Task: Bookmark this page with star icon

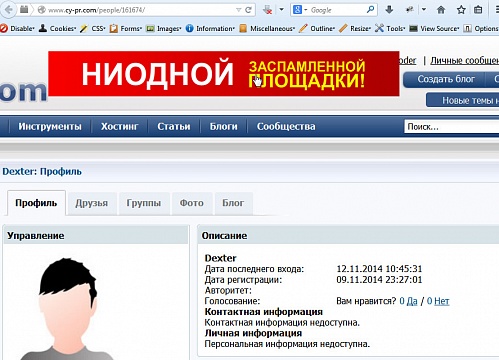Action: coord(461,10)
